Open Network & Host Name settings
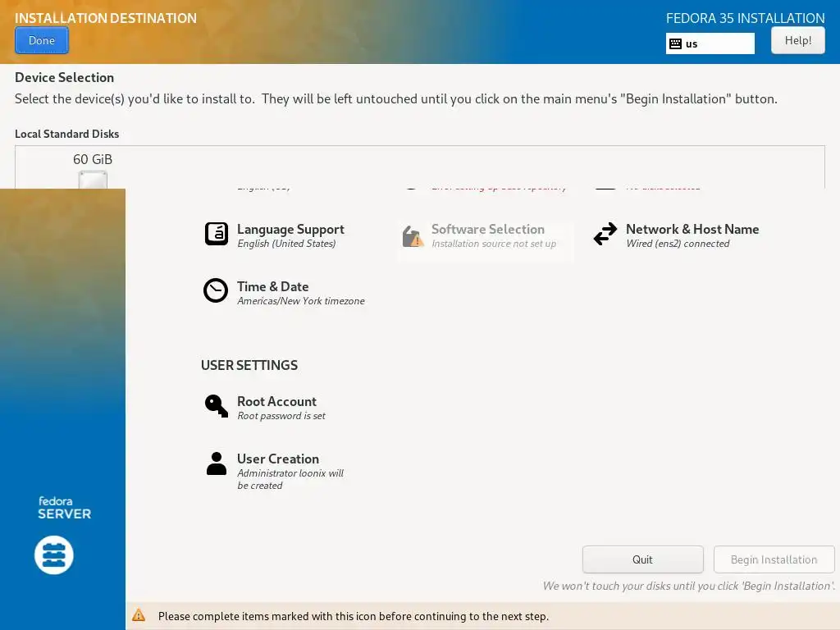 (692, 230)
